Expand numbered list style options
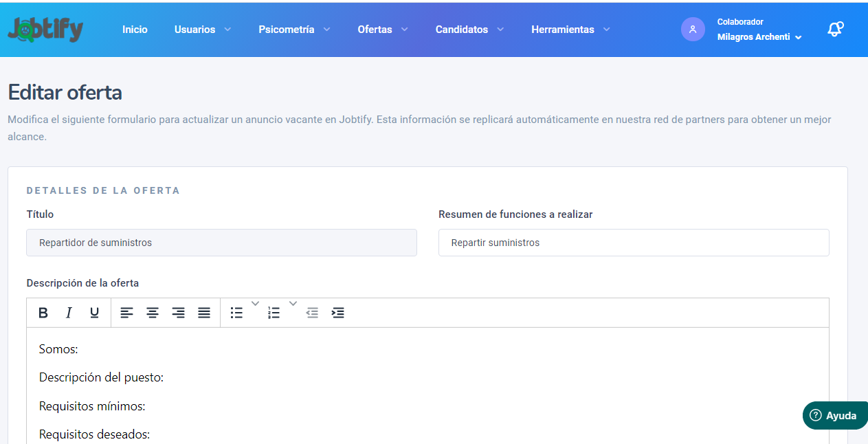 tap(293, 303)
